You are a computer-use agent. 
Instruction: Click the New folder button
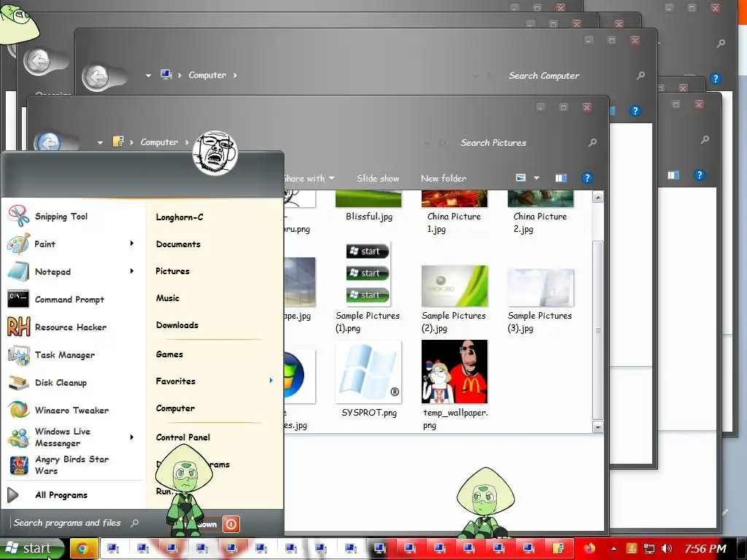pyautogui.click(x=443, y=179)
